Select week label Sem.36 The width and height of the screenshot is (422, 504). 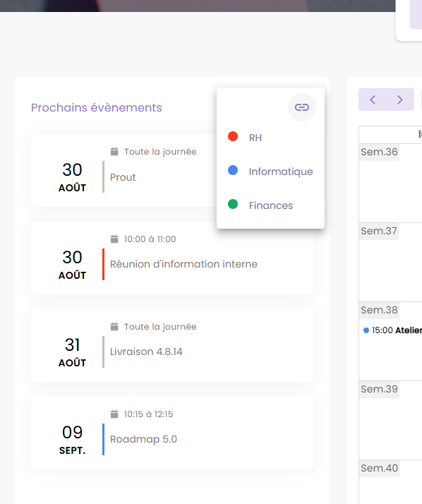[379, 152]
